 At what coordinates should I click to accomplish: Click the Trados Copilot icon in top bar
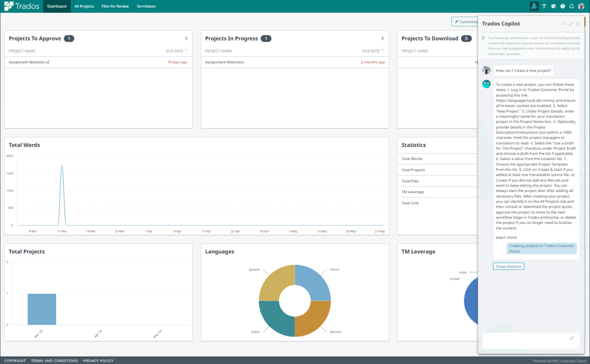coord(534,6)
